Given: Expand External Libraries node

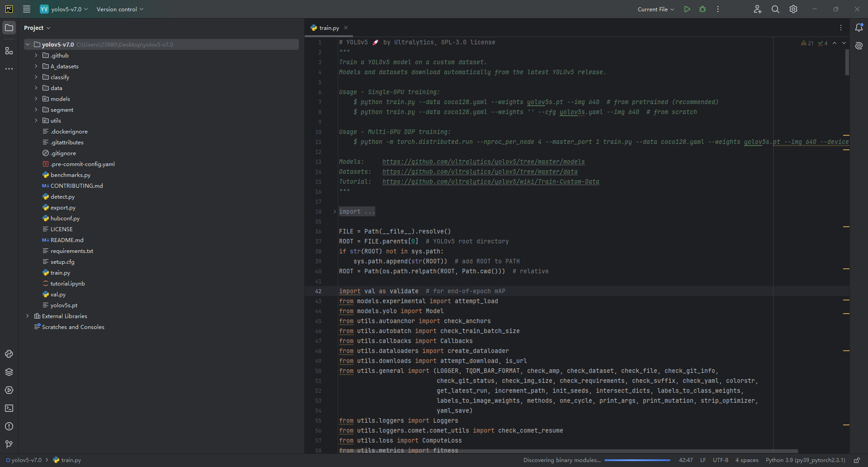Looking at the screenshot, I should tap(28, 316).
